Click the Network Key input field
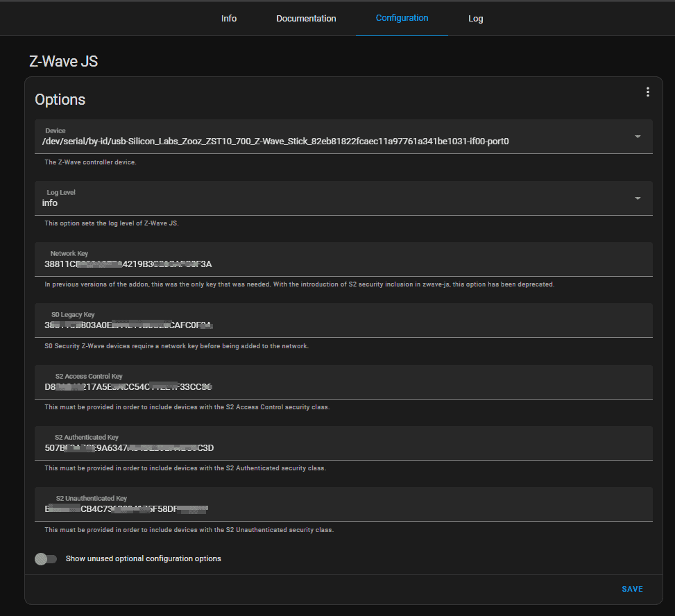This screenshot has width=675, height=616. 343,259
